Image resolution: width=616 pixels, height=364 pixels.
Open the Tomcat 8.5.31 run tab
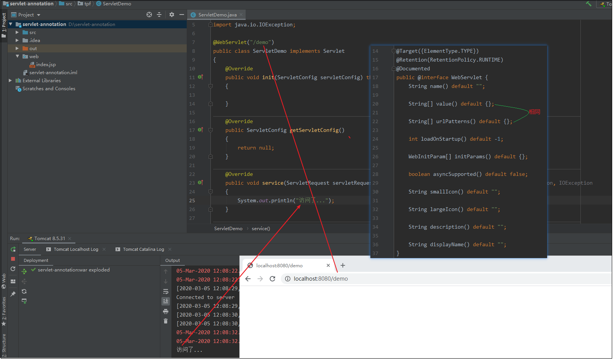pos(50,239)
